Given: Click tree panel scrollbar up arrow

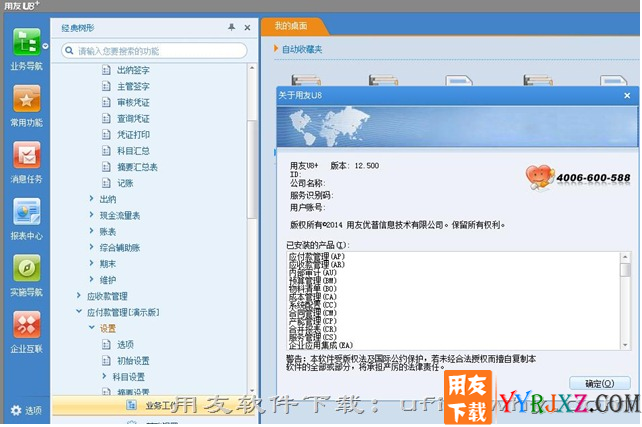Looking at the screenshot, I should tap(252, 68).
